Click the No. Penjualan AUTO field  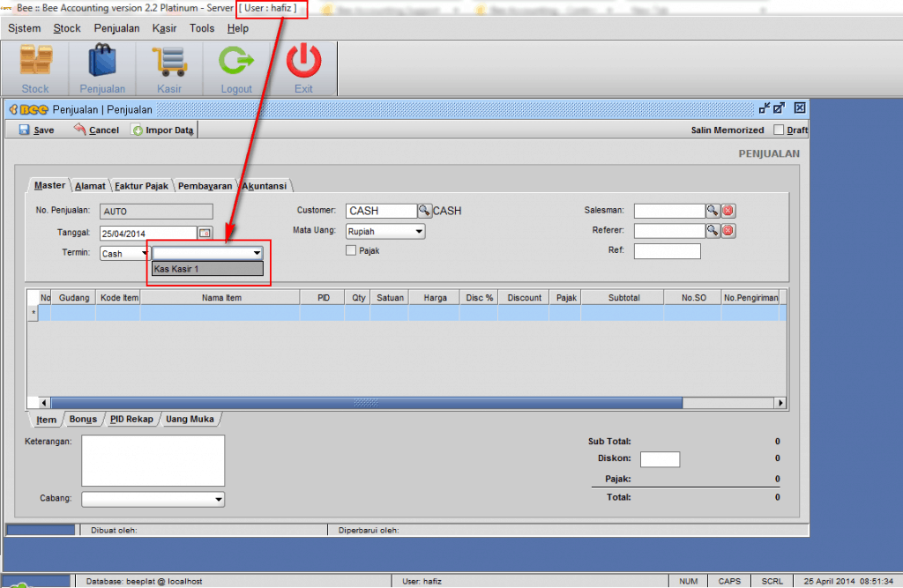coord(156,212)
